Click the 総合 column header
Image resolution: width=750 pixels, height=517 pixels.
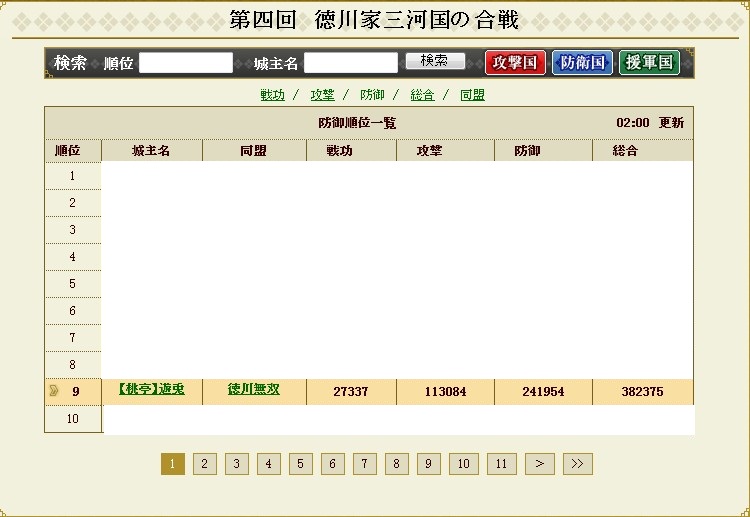(626, 151)
